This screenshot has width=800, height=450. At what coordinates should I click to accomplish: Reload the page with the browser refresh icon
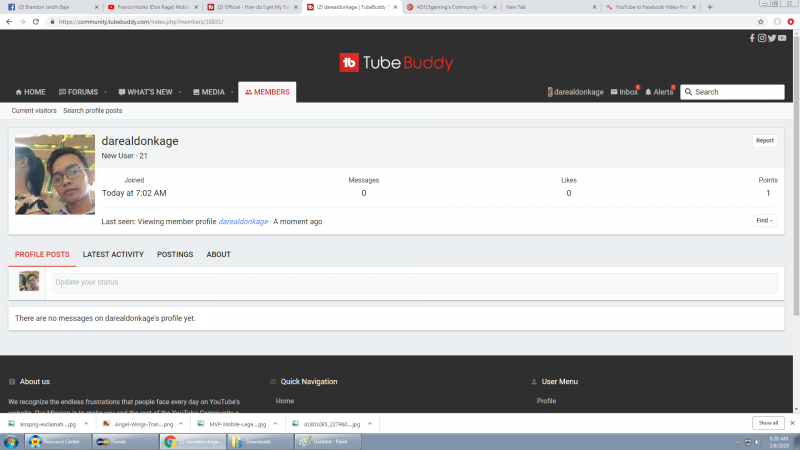(x=37, y=21)
